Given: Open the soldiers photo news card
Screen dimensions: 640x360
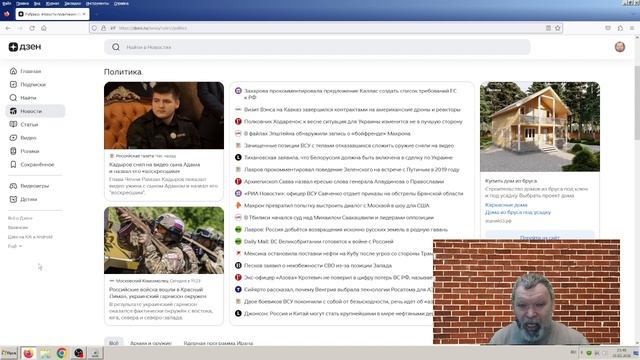Looking at the screenshot, I should [164, 240].
